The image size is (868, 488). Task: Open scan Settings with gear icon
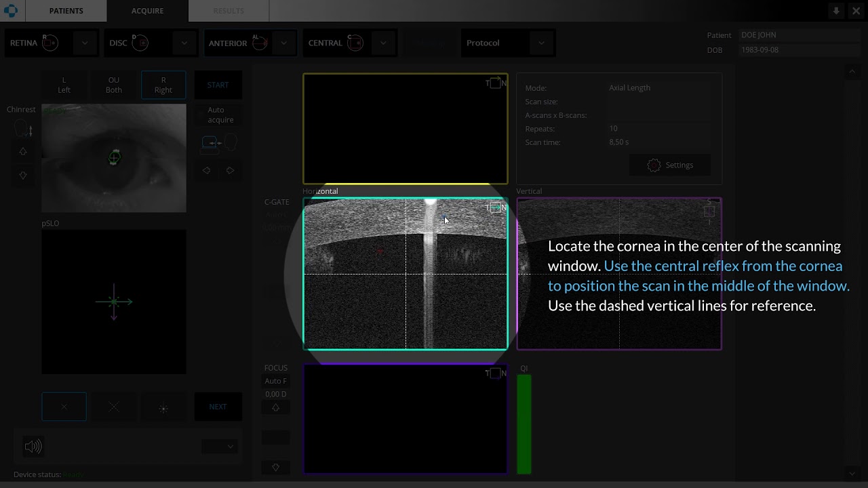pos(670,165)
